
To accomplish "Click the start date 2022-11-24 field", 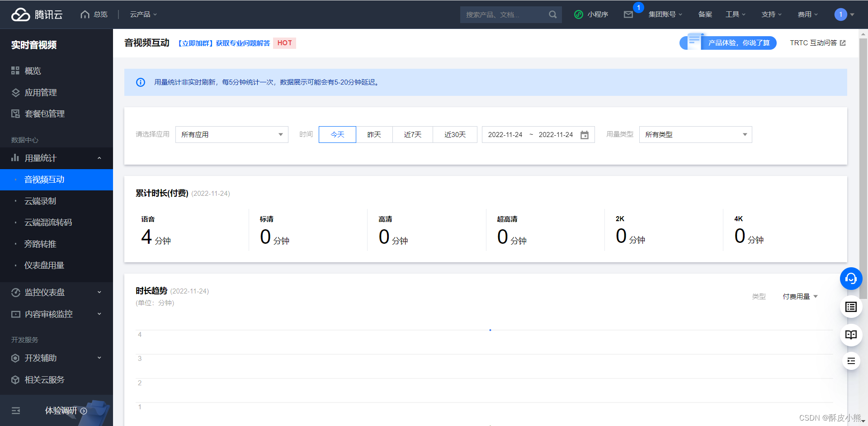I will (x=505, y=135).
